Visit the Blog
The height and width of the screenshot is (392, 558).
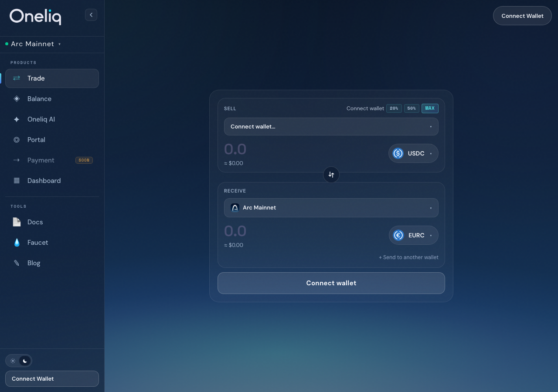[x=52, y=263]
